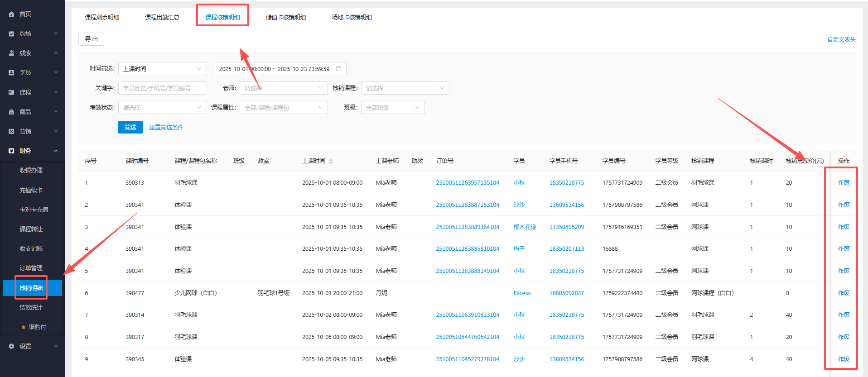The width and height of the screenshot is (868, 377).
Task: Focus the 关键字 search input field
Action: pos(162,88)
